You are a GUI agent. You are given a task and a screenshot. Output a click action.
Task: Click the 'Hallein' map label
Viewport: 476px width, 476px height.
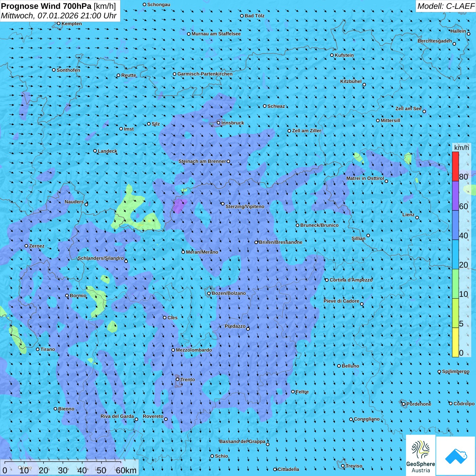pyautogui.click(x=458, y=31)
